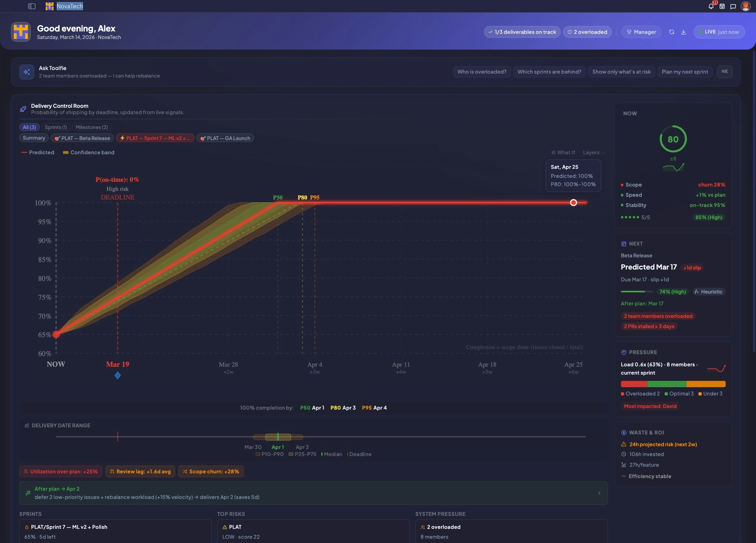Toggle the LIVE status pill

(x=719, y=32)
